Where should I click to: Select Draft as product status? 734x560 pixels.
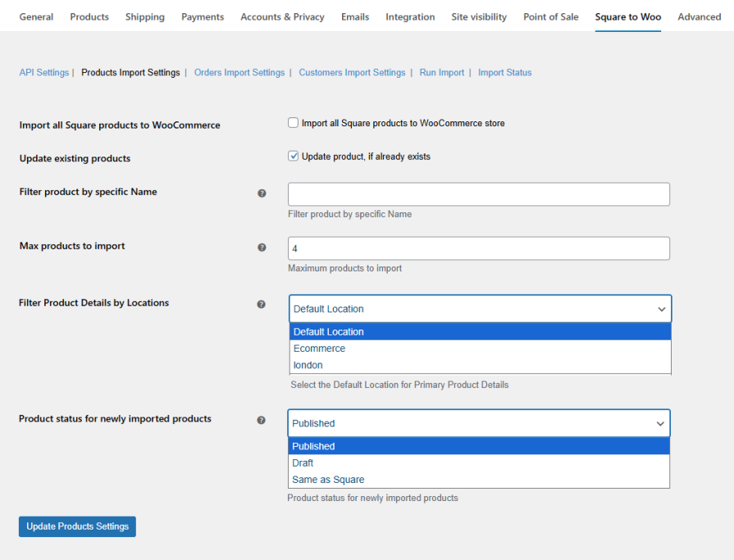pos(303,462)
